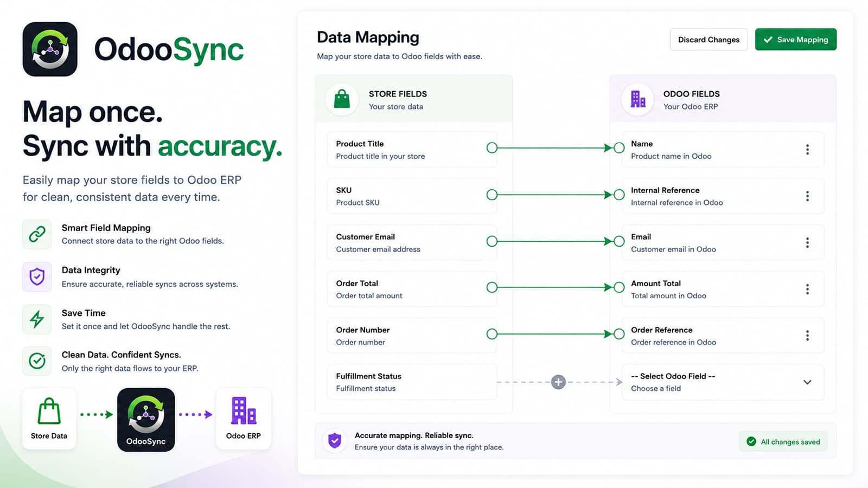
Task: Click the Product Title connector circle
Action: 492,147
